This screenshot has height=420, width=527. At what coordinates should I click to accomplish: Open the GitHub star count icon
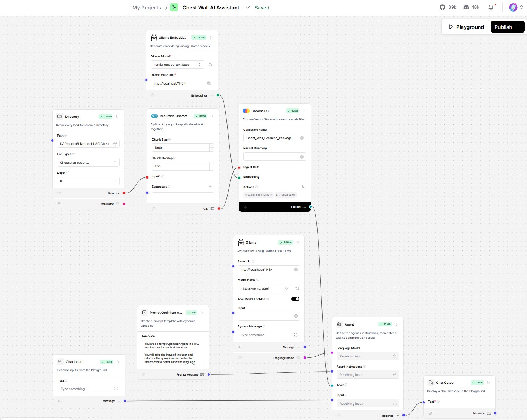[x=442, y=7]
